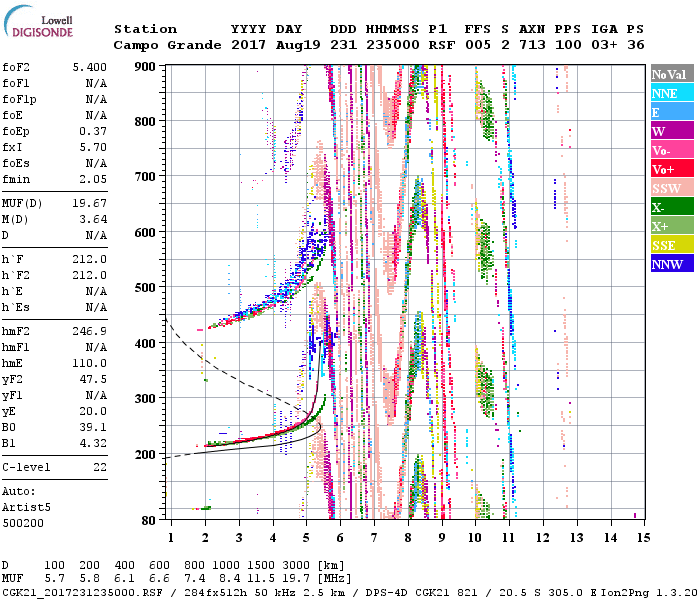
Task: Select the Vo+ red legend swatch
Action: (672, 169)
